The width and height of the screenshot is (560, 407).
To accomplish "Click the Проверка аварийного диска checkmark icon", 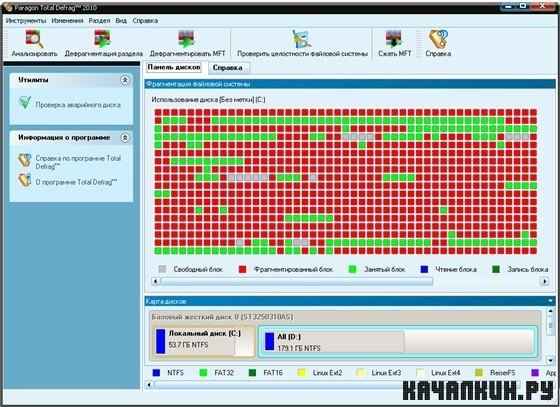I will click(25, 103).
